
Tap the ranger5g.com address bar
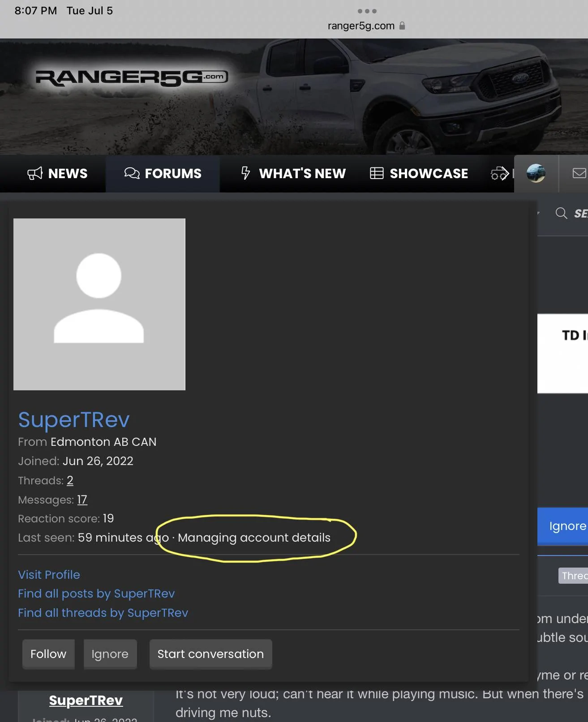pos(366,26)
